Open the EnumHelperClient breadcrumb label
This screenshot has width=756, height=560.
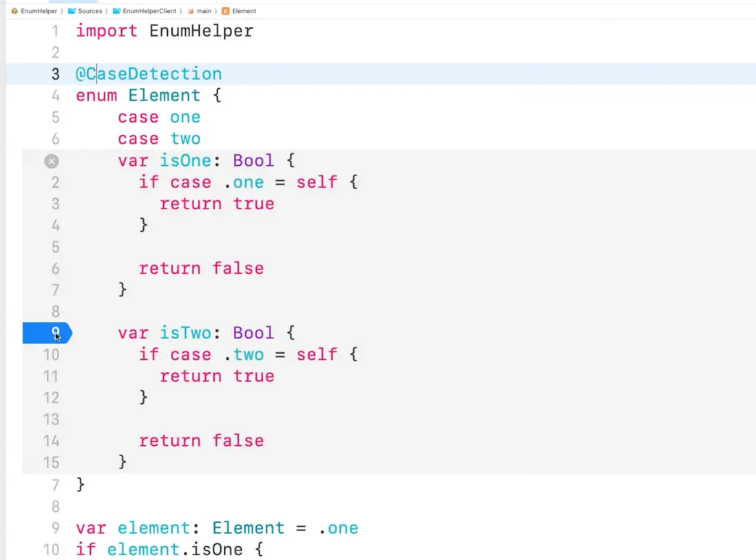click(x=149, y=11)
